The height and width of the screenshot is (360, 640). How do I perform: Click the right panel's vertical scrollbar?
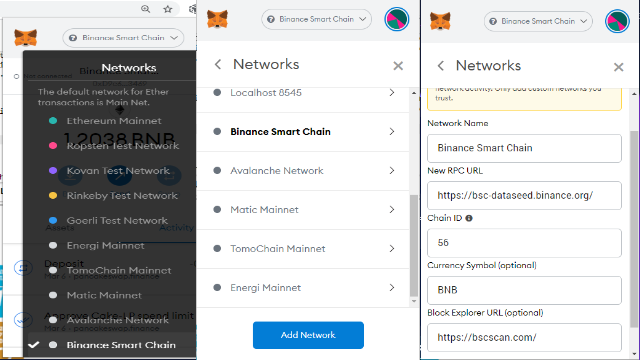pos(634,229)
